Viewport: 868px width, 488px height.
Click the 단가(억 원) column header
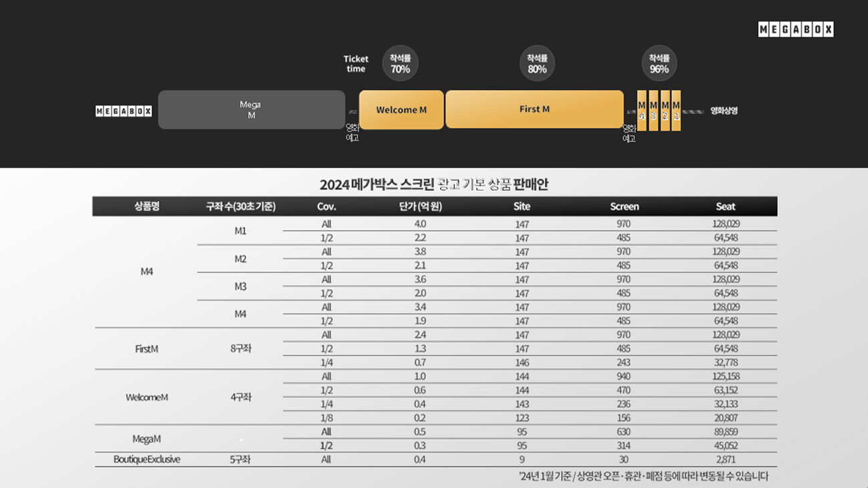421,206
